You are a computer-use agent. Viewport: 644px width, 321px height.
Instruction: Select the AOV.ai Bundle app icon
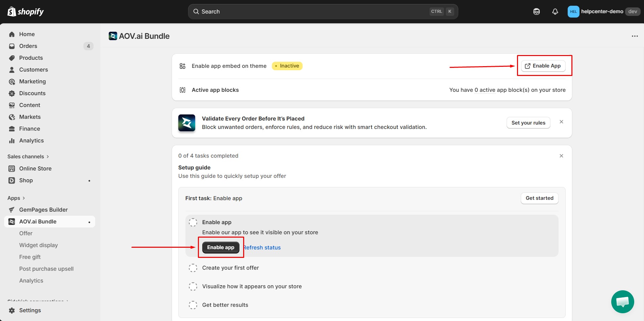coord(12,221)
